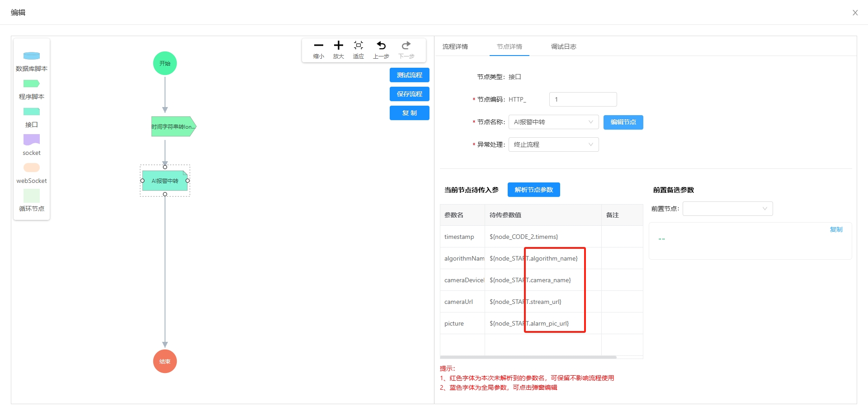Screen dimensions: 868x415
Task: Click the 参数名 column header
Action: pos(462,215)
